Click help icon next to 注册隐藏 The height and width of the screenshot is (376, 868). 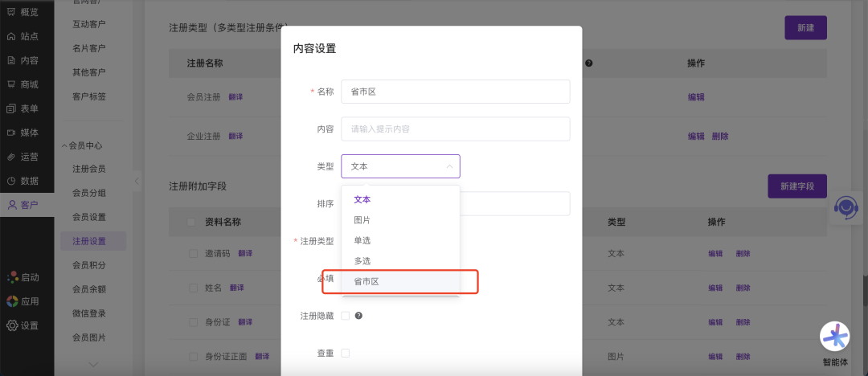tap(358, 316)
